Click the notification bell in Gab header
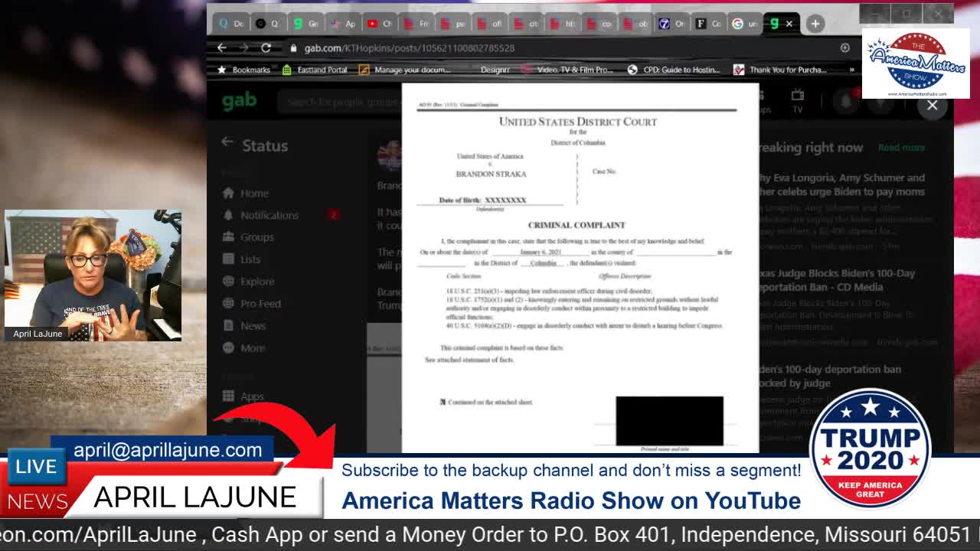This screenshot has height=551, width=980. [x=848, y=101]
